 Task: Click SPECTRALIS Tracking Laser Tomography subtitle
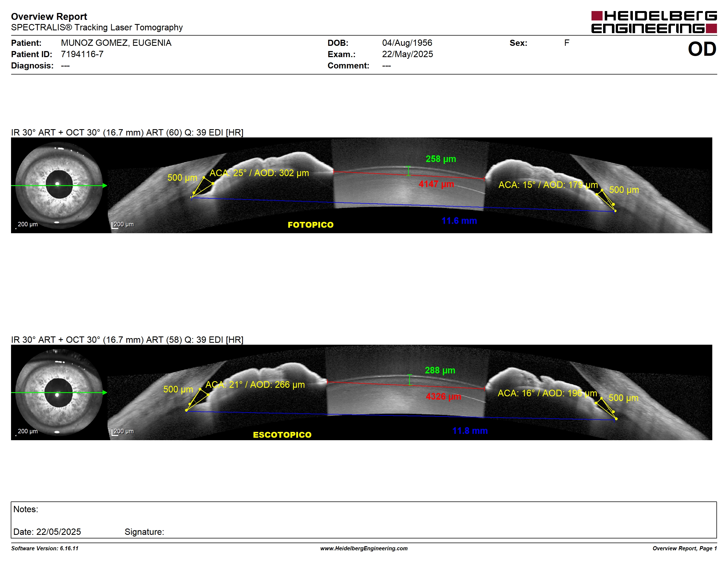[x=97, y=27]
